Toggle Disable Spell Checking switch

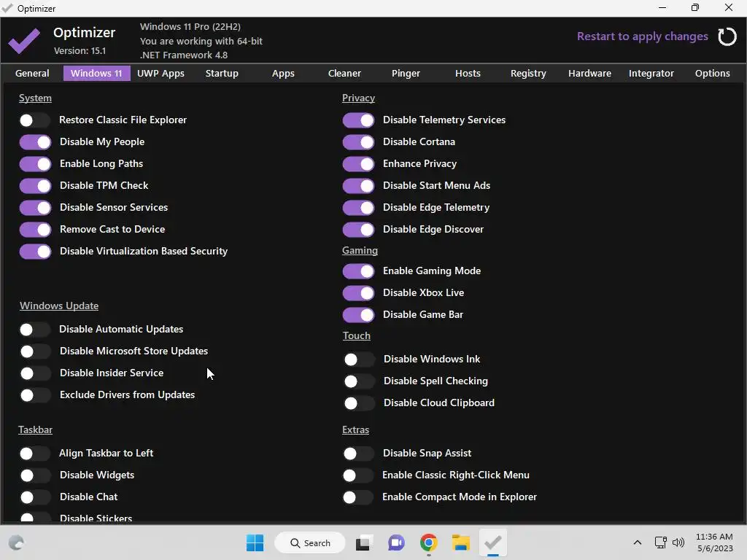(359, 381)
